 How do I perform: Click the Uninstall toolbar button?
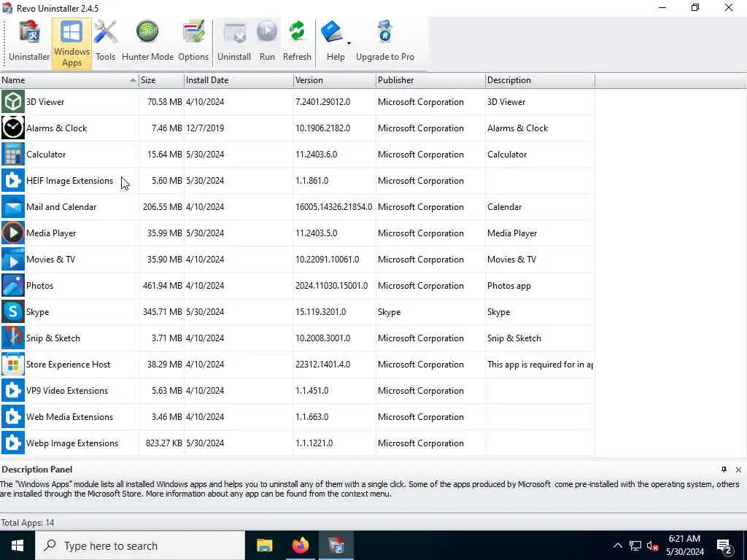[x=234, y=42]
